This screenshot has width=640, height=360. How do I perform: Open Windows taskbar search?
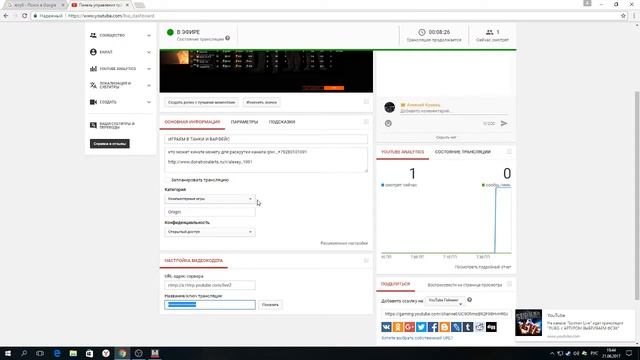pyautogui.click(x=24, y=353)
